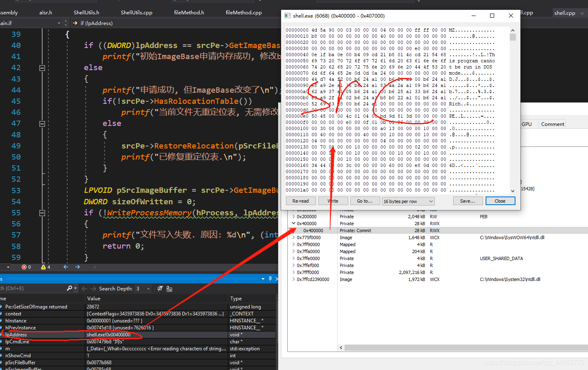Expand the 0x7ffcd2390000 memory region

pos(293,279)
